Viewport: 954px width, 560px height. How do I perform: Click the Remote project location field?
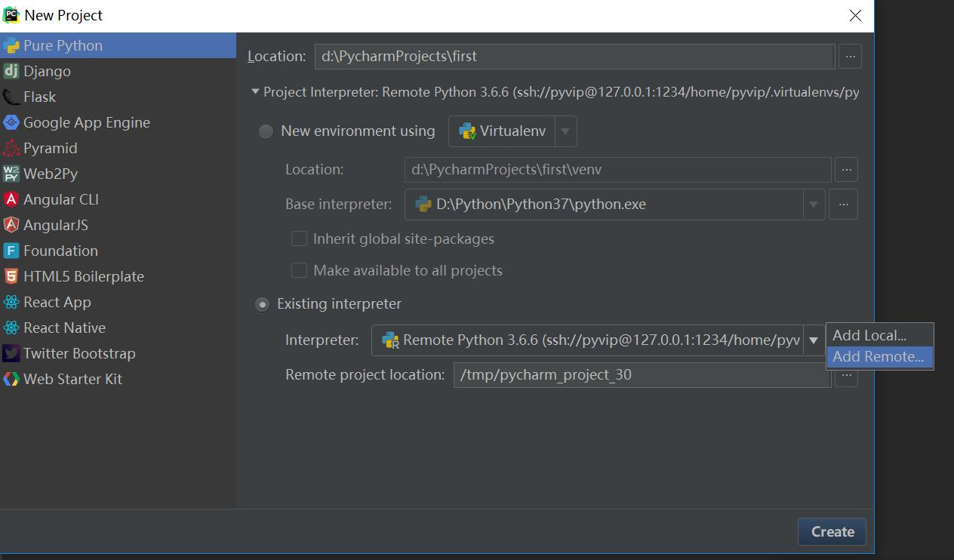tap(642, 375)
